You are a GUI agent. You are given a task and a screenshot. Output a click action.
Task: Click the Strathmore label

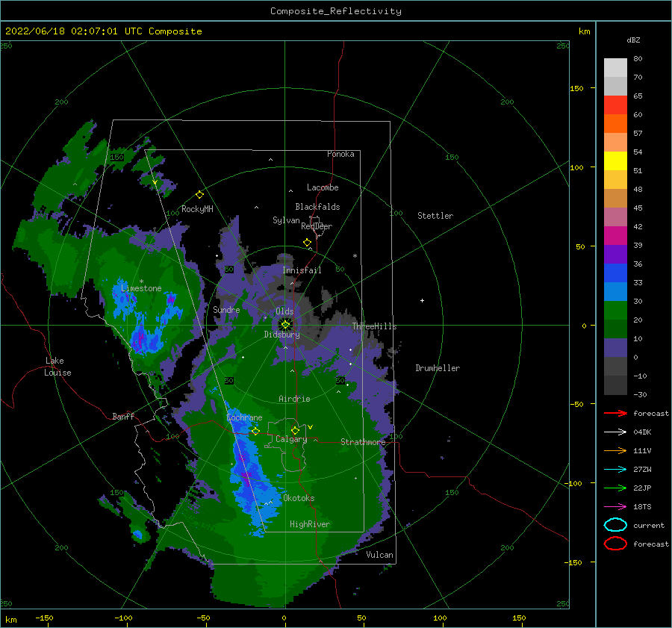click(363, 442)
